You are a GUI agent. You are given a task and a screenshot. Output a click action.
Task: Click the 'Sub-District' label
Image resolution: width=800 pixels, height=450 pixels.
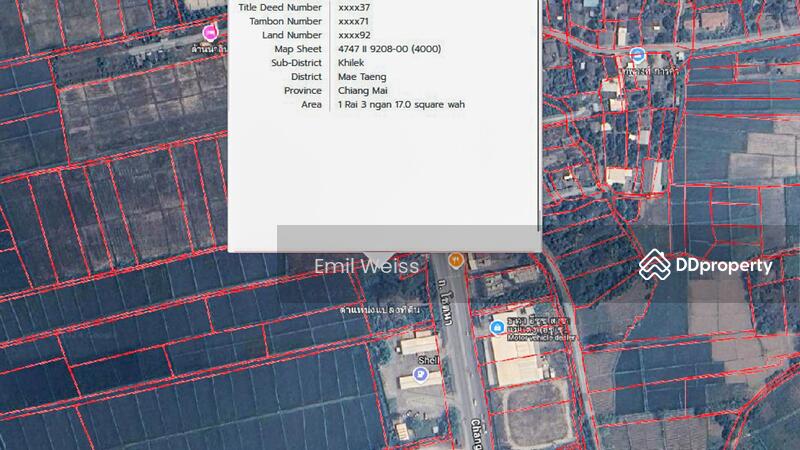296,62
